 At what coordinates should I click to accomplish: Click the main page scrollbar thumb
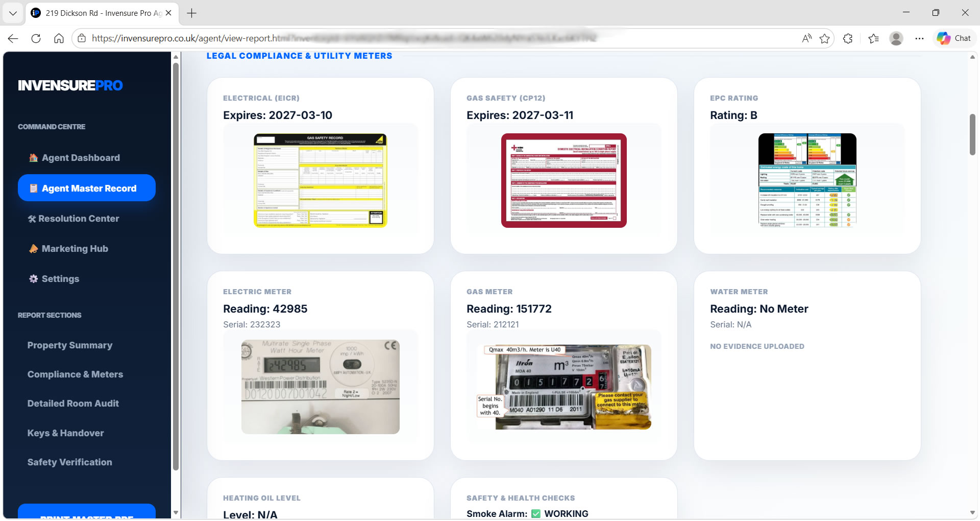click(x=972, y=134)
